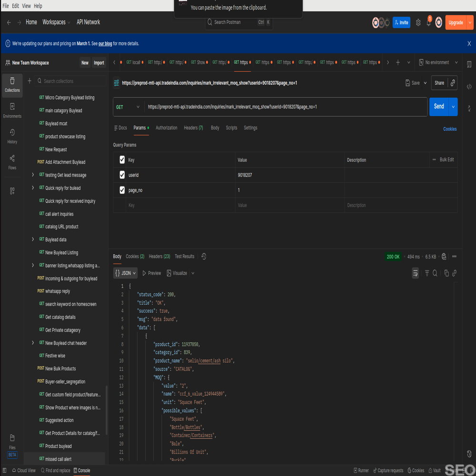The width and height of the screenshot is (476, 476).
Task: Go forward with the right arrow icon
Action: point(19,22)
